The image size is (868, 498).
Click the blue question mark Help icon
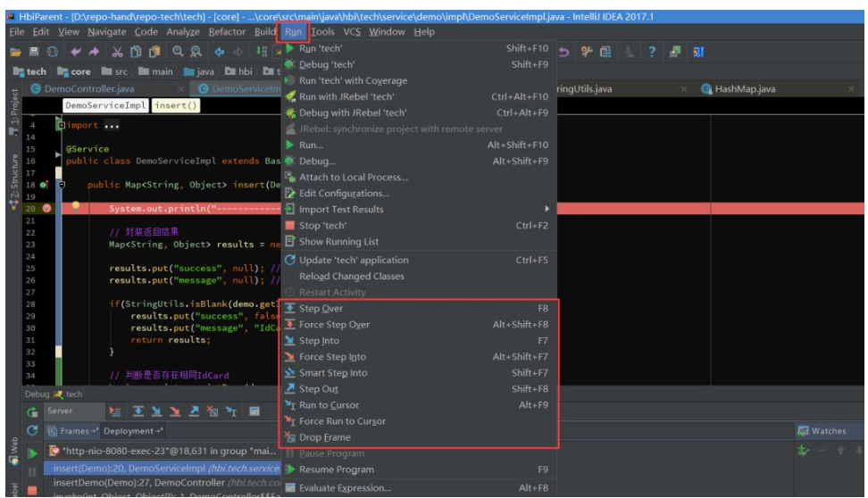(652, 52)
